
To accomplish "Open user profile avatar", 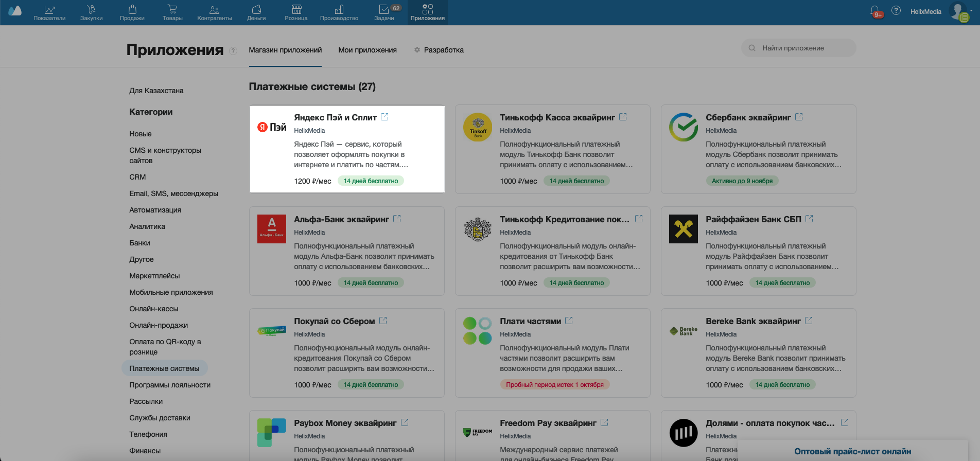I will (x=959, y=11).
